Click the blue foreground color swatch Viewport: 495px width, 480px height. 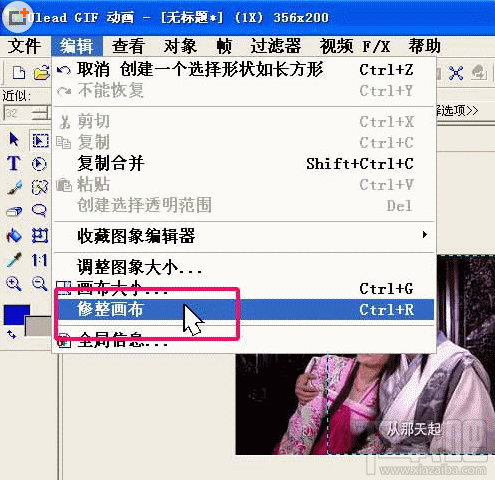point(14,315)
